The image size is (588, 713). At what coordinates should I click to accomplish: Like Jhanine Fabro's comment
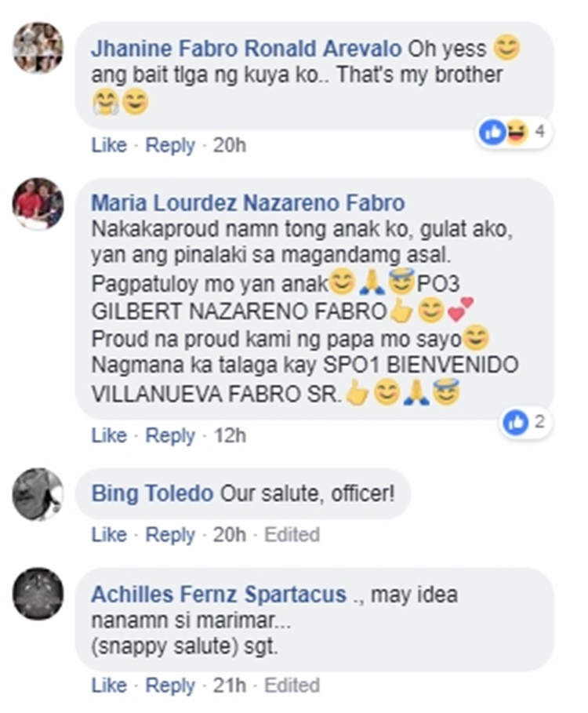109,145
